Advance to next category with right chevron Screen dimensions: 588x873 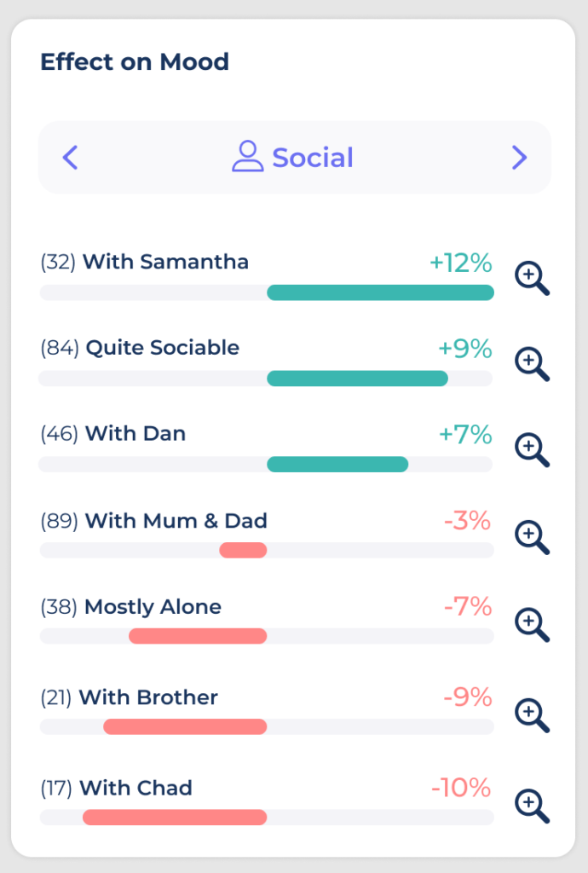point(518,157)
